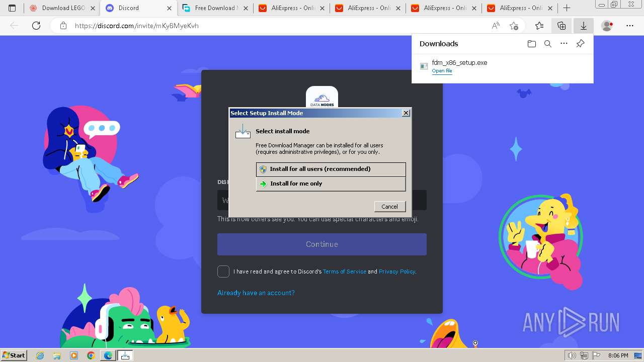Screen dimensions: 644x362
Task: Click the Downloads toolbar icon in Edge
Action: point(584,26)
